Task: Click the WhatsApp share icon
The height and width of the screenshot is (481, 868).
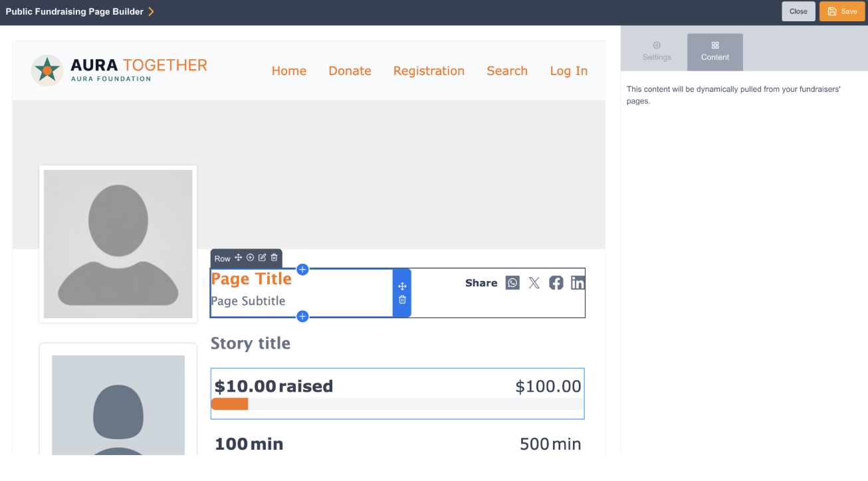Action: click(512, 283)
